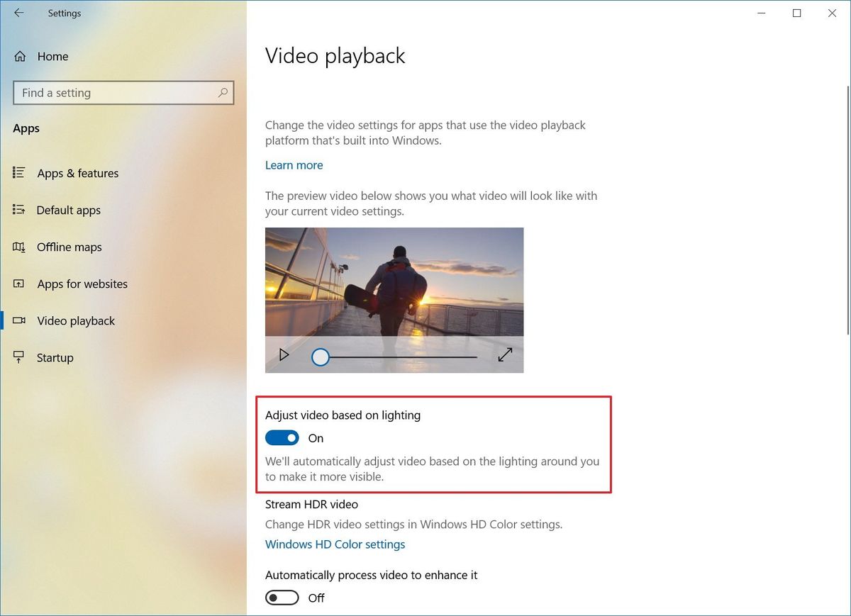Expand preview video to fullscreen
This screenshot has width=851, height=616.
[x=505, y=354]
